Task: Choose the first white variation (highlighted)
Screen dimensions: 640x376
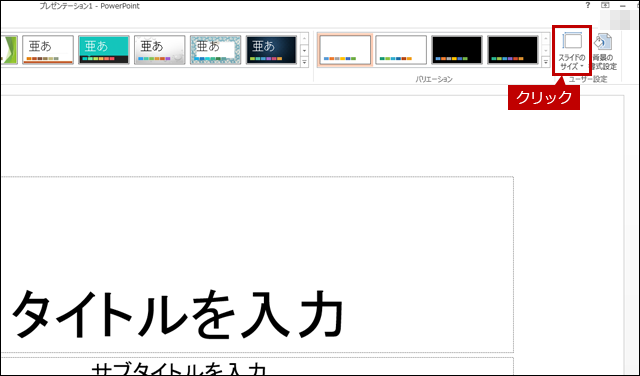Action: [345, 50]
